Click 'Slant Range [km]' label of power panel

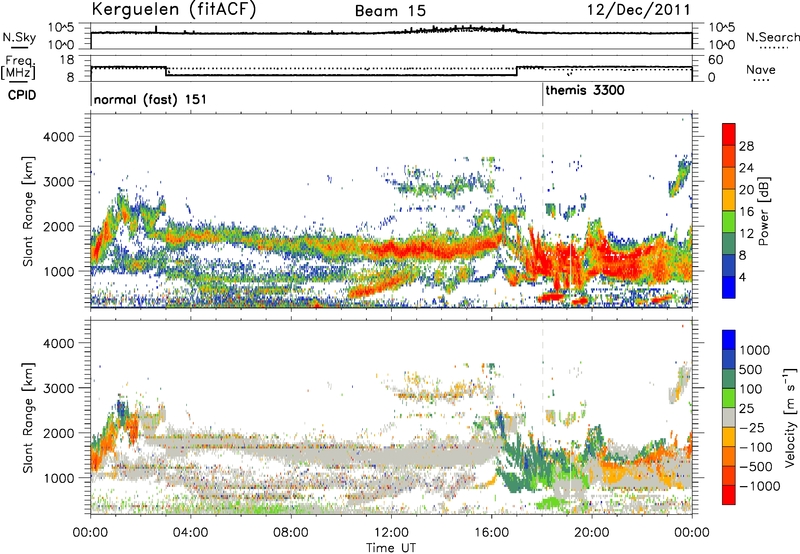tap(28, 211)
